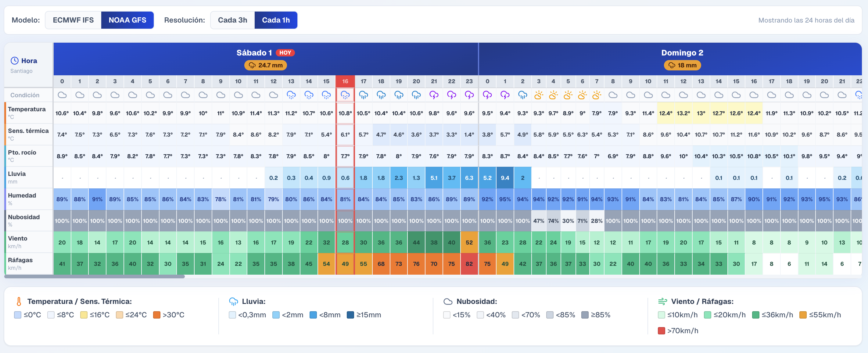Click the wind icon beside Viento / Ráfagas

coord(662,301)
